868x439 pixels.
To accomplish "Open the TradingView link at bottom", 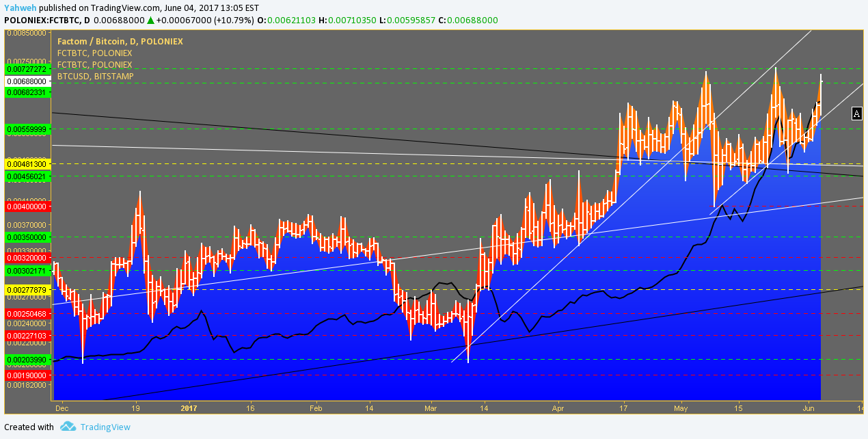I will click(105, 427).
